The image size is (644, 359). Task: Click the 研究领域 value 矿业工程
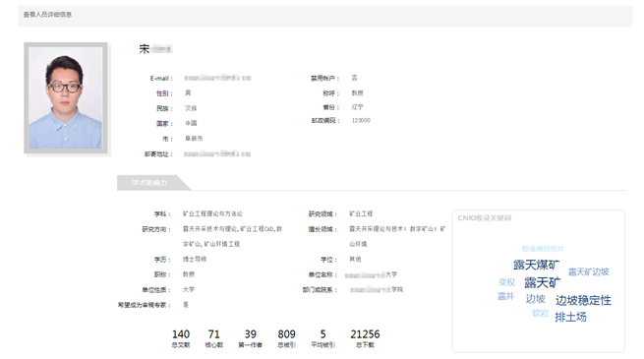coord(361,213)
